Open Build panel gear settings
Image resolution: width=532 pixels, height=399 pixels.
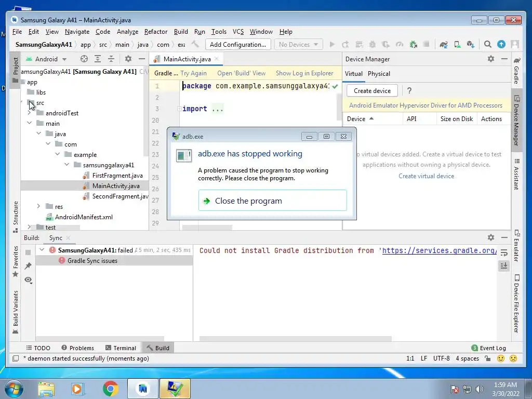(x=491, y=237)
